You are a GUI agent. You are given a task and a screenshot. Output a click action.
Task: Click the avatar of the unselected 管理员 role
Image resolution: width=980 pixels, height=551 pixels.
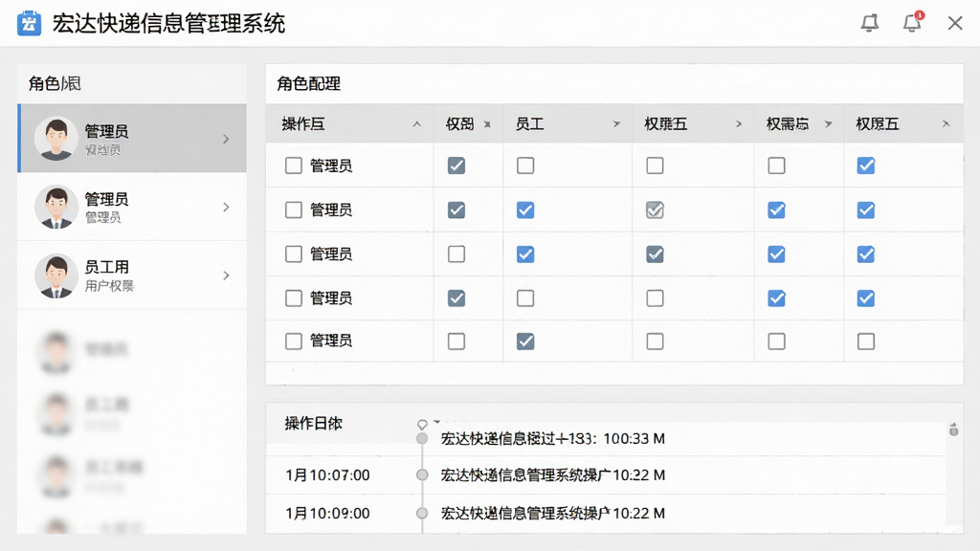[x=56, y=207]
